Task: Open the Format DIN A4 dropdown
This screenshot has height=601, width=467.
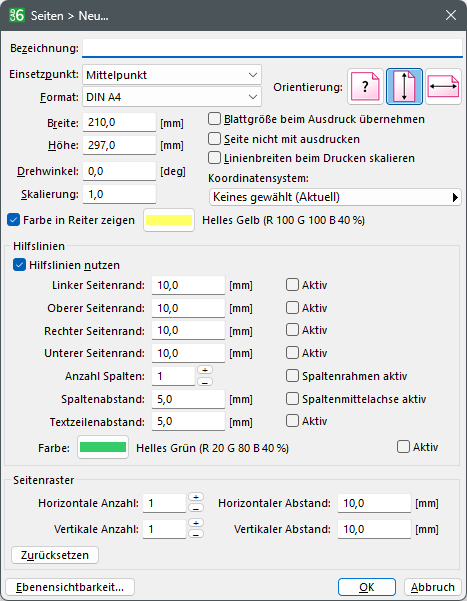Action: coord(172,97)
